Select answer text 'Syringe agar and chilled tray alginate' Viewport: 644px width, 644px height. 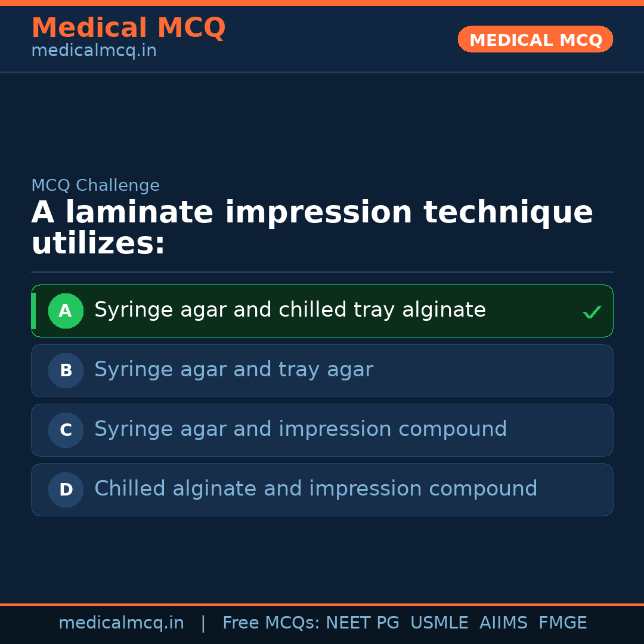290,310
